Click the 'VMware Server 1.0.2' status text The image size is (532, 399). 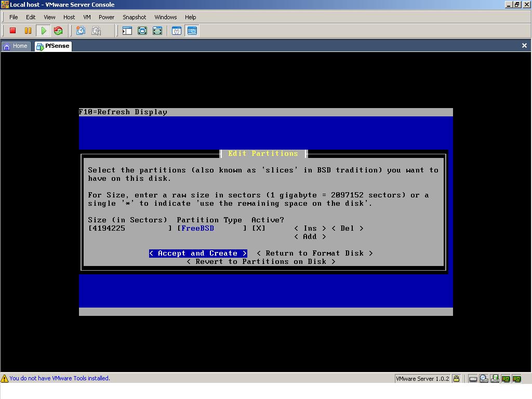[422, 379]
